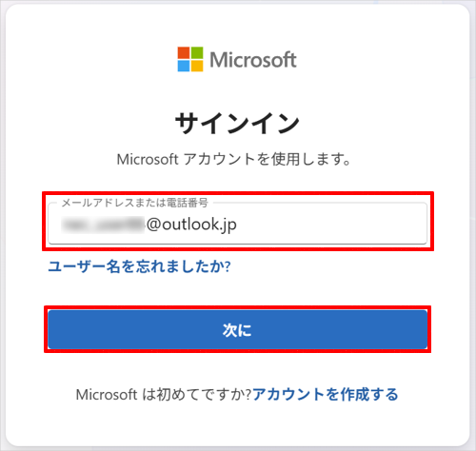Click the Microsoft アカウントを使用します subtitle

234,159
